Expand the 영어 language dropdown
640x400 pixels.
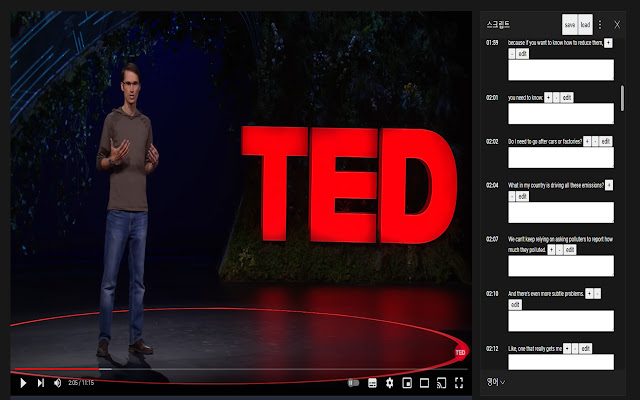496,381
